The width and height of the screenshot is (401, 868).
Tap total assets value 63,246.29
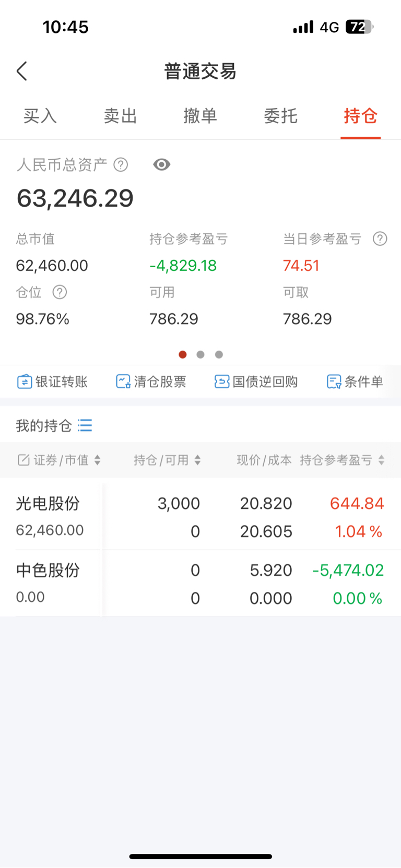tap(75, 199)
